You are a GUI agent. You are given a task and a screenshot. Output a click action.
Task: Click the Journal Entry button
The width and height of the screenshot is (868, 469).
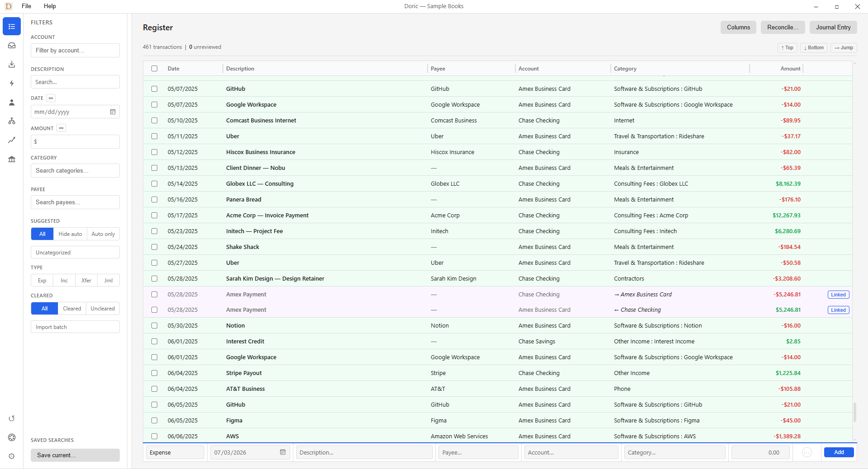pyautogui.click(x=833, y=28)
